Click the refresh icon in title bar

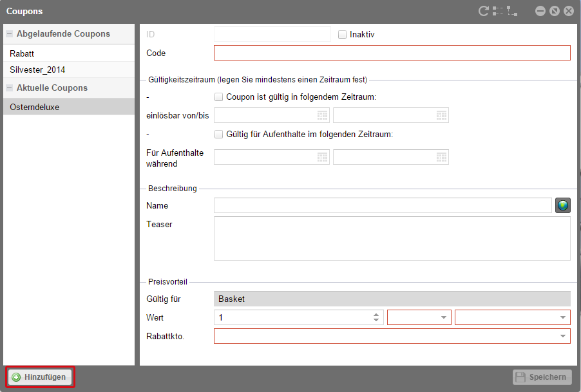(483, 11)
